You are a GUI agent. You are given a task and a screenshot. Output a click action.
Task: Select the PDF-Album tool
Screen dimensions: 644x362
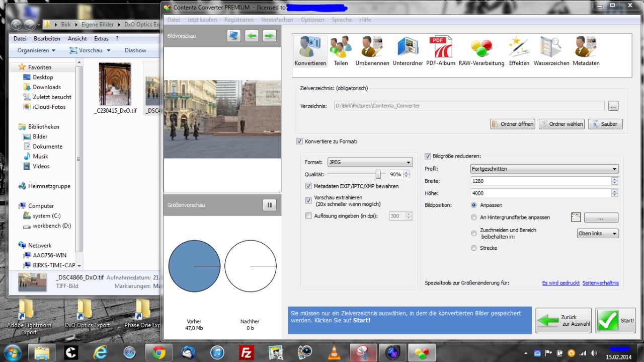(x=440, y=51)
